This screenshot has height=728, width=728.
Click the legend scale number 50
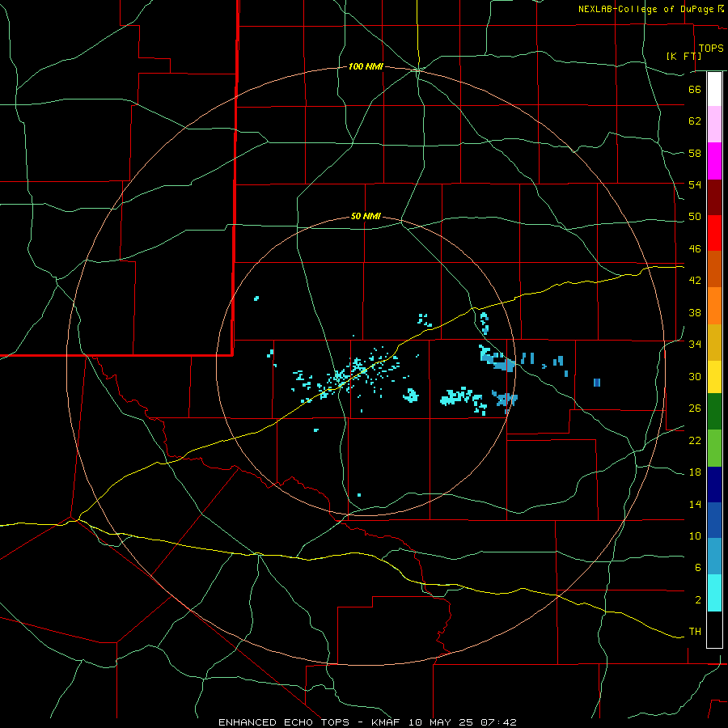695,217
